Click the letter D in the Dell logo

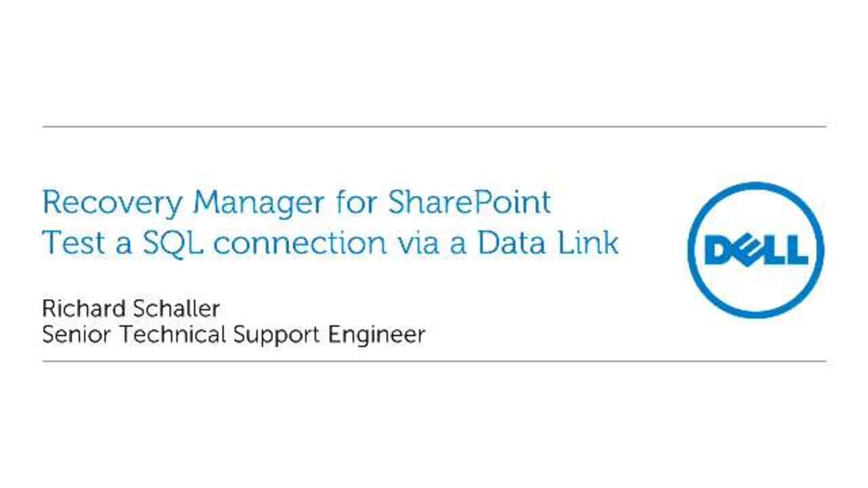(x=719, y=250)
